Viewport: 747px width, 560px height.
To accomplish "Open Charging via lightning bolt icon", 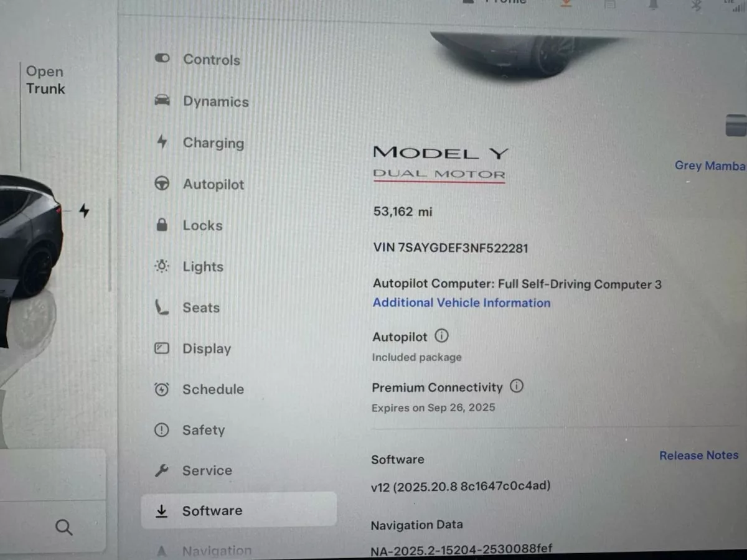I will tap(162, 142).
